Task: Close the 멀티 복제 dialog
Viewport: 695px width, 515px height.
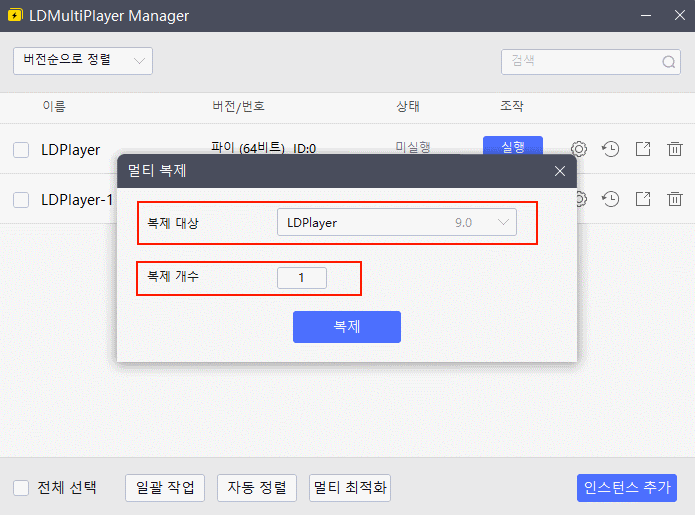Action: [x=560, y=171]
